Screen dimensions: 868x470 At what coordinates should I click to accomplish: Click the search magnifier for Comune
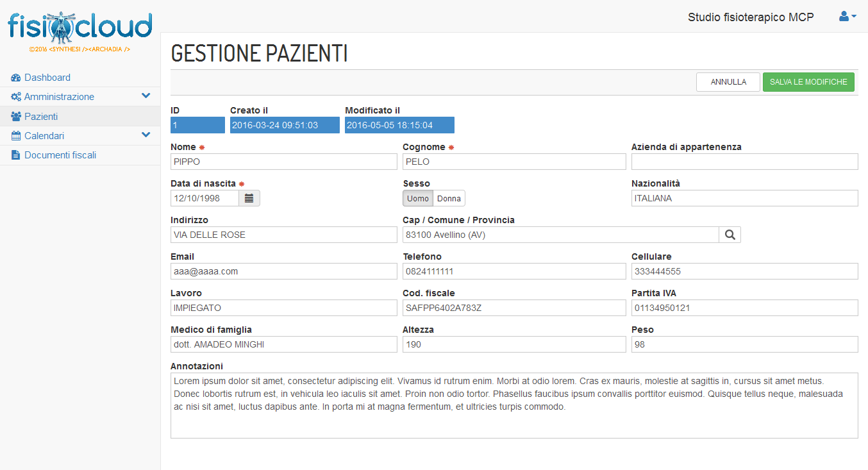pyautogui.click(x=730, y=235)
